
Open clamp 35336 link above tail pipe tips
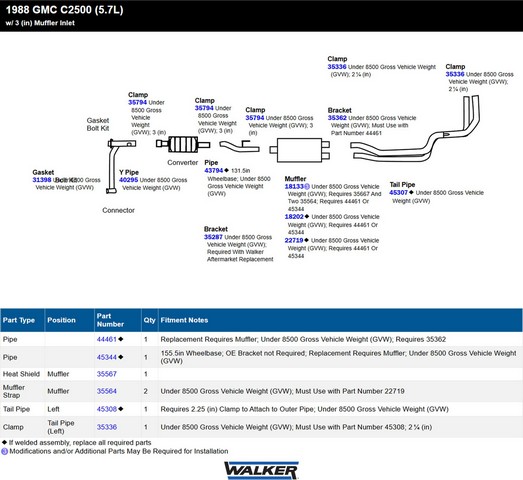[x=455, y=74]
